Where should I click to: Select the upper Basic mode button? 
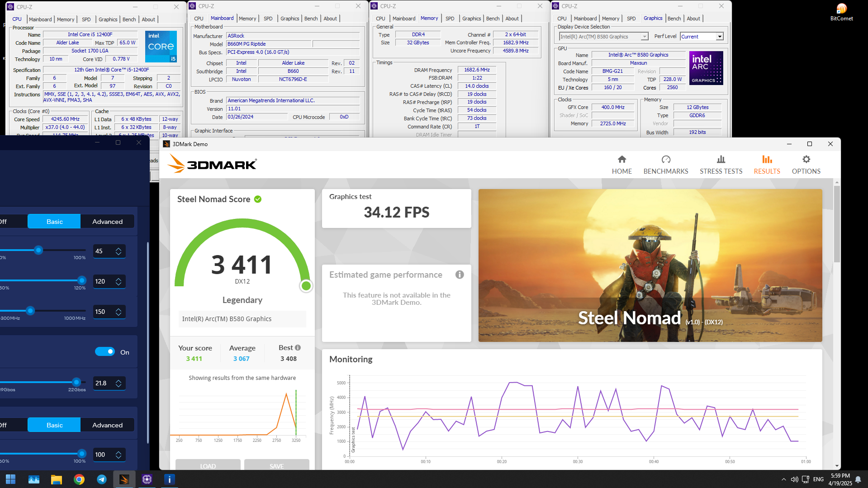tap(54, 222)
